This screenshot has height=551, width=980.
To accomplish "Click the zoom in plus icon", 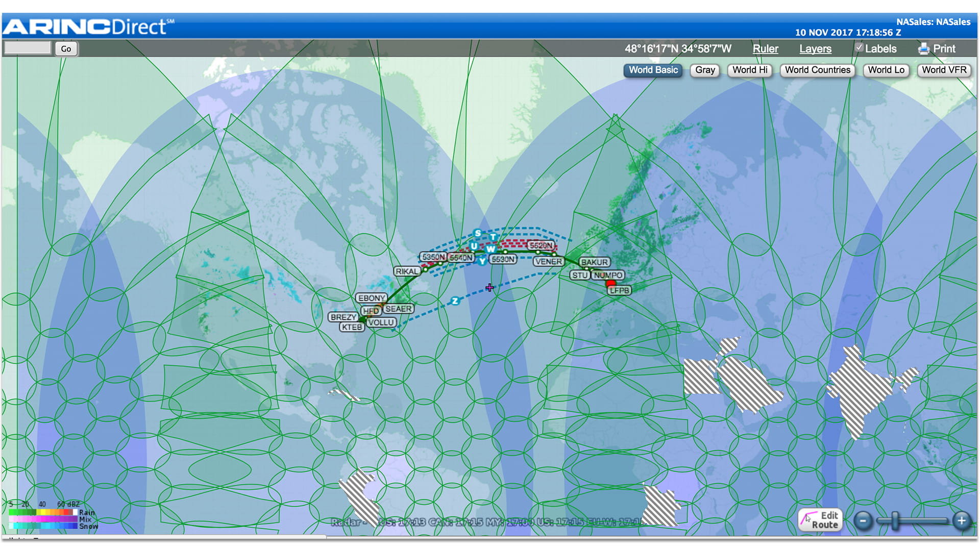I will (x=962, y=520).
